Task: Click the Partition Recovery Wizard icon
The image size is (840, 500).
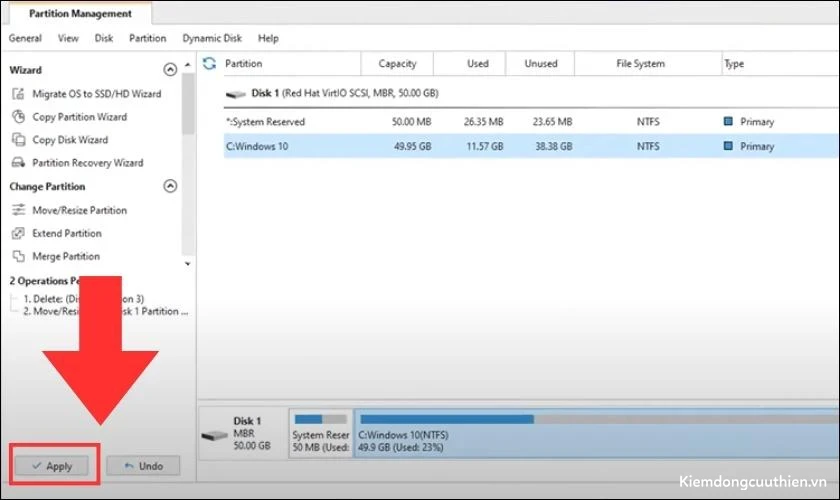Action: (x=18, y=162)
